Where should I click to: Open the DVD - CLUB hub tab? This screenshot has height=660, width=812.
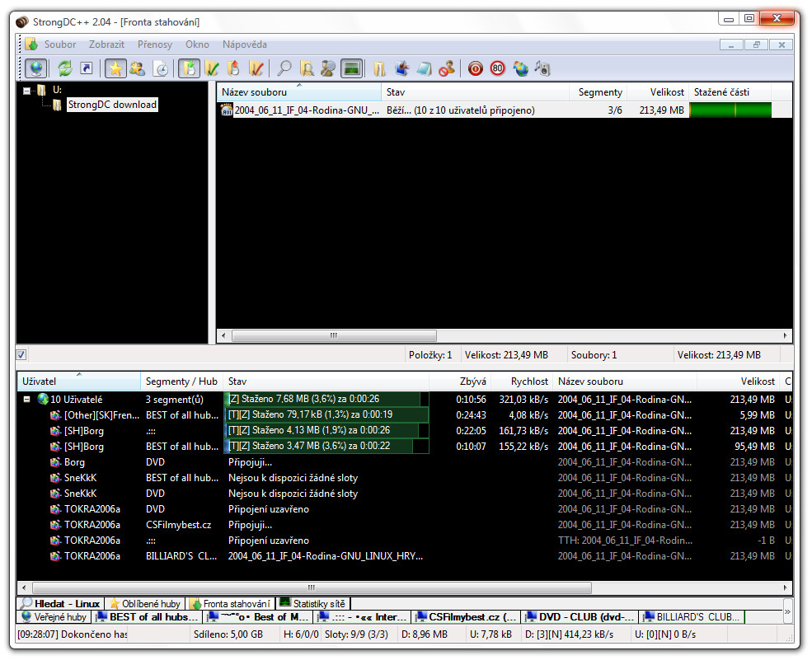[580, 617]
